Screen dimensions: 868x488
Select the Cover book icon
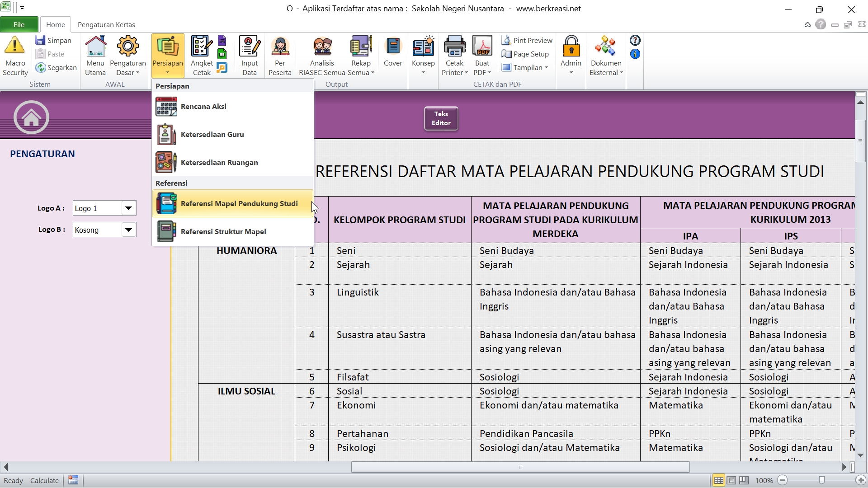[x=393, y=46]
